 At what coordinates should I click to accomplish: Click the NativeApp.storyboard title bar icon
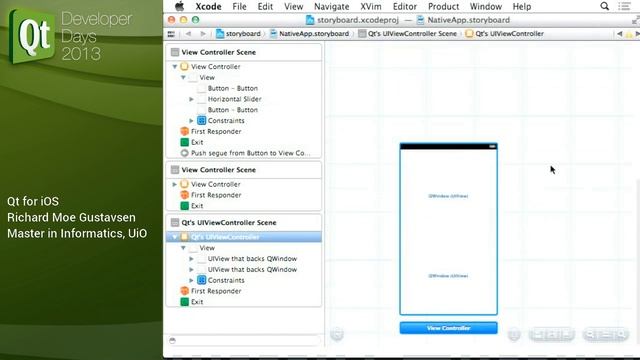pos(420,20)
